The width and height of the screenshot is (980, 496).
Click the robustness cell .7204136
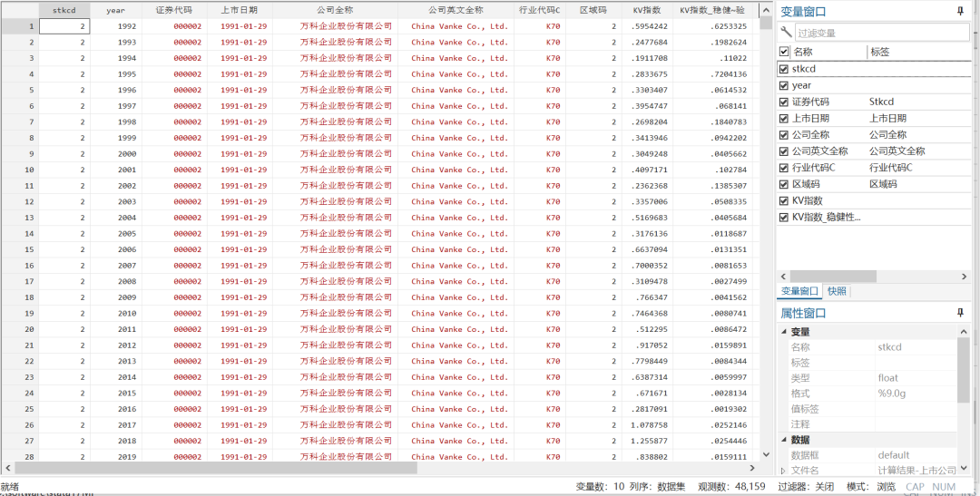pos(712,73)
